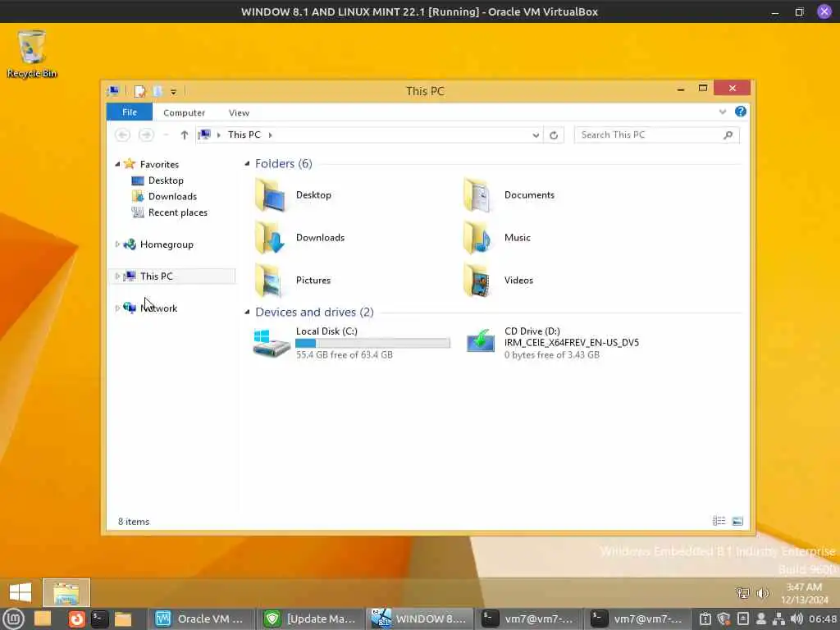Viewport: 840px width, 630px height.
Task: Click the New folder icon in the title bar
Action: [x=157, y=91]
